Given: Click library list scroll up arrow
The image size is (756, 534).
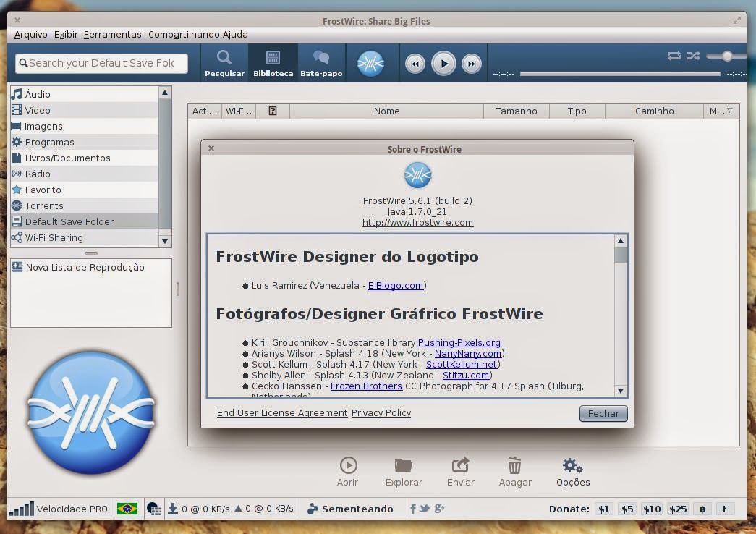Looking at the screenshot, I should click(165, 92).
